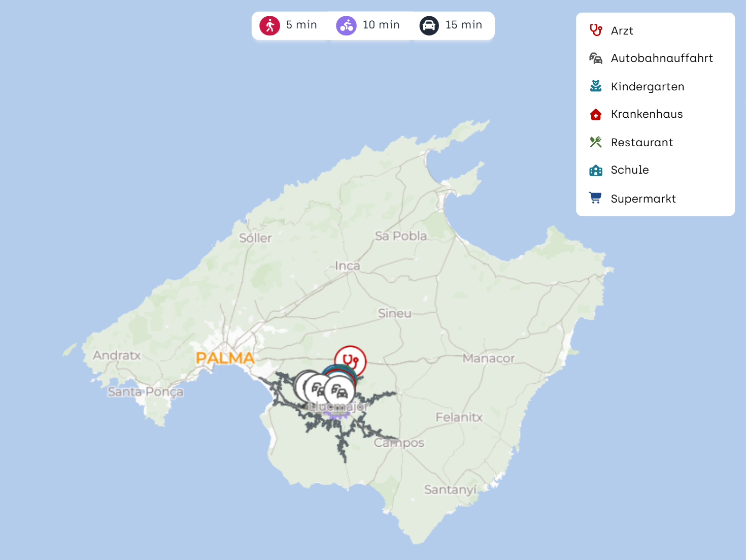Screen dimensions: 746x560
Task: Select the 10 min cycling time option
Action: [381, 25]
